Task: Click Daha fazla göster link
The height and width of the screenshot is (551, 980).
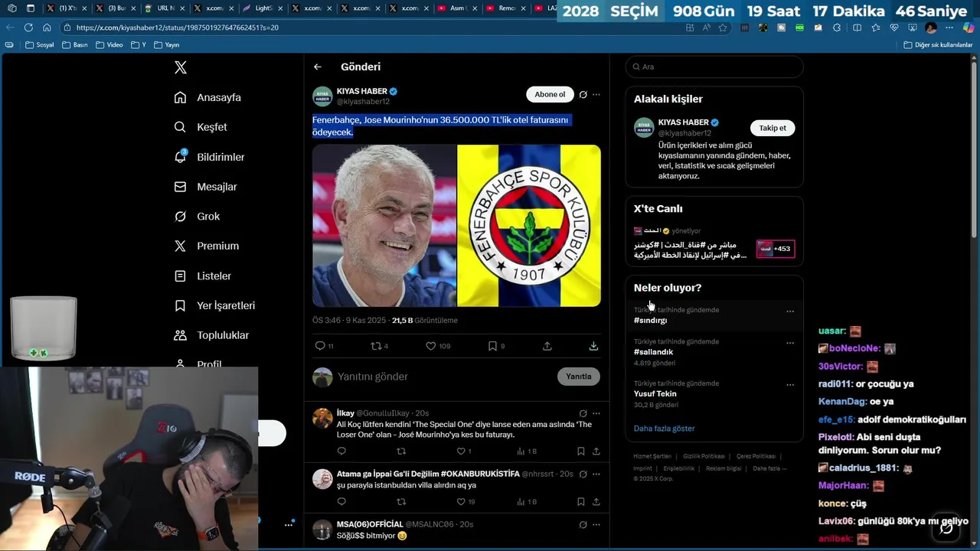Action: [x=665, y=429]
